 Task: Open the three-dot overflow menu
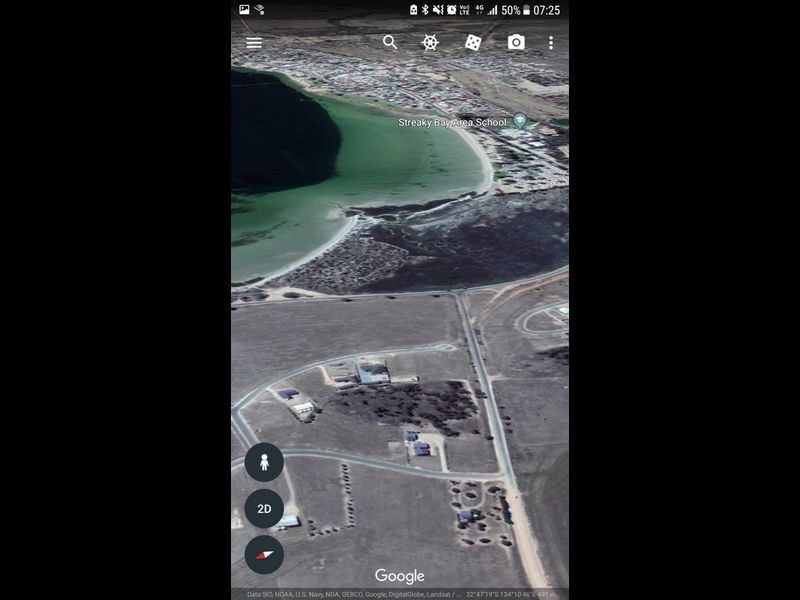(551, 42)
